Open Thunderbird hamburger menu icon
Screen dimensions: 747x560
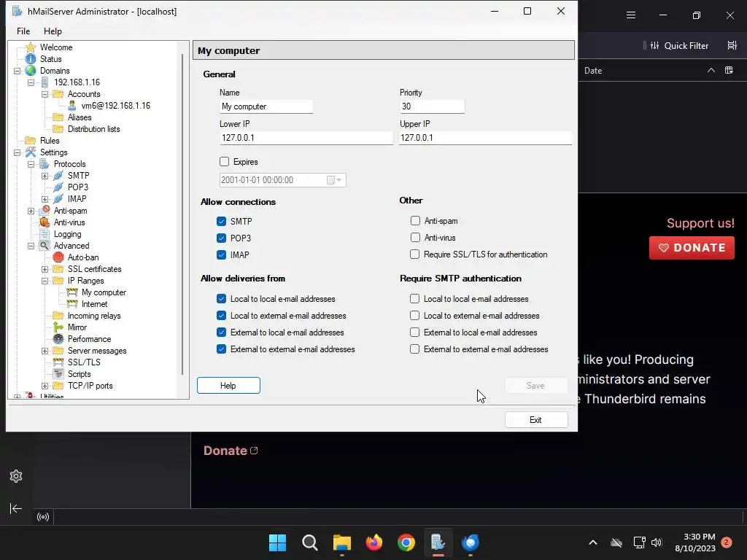(x=631, y=15)
